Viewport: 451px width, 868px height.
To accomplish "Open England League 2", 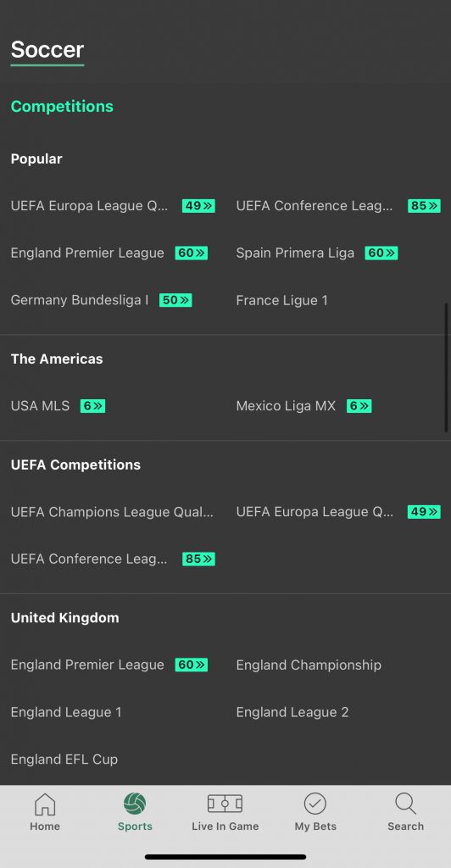I will (292, 712).
